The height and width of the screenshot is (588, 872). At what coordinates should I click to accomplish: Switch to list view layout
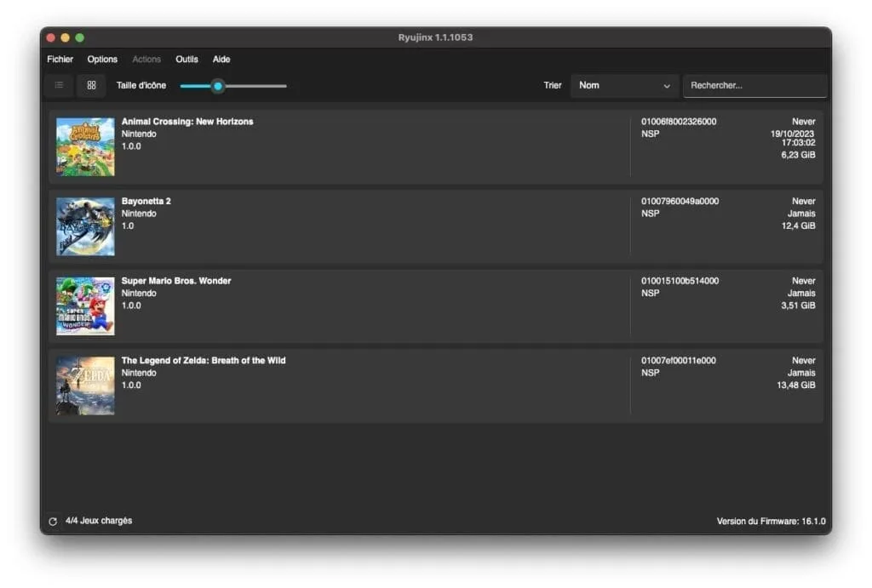coord(59,85)
